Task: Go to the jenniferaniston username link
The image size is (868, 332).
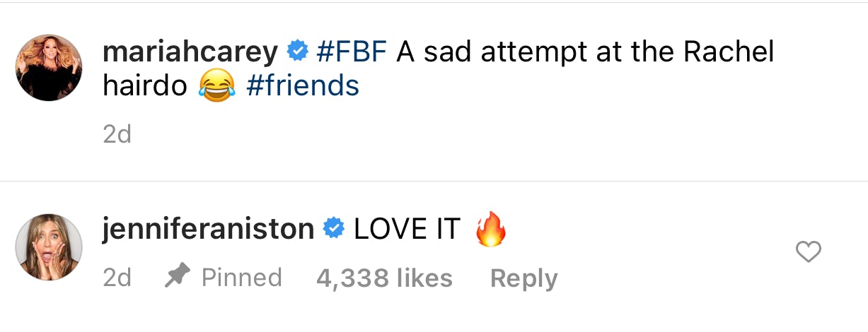Action: pos(208,229)
